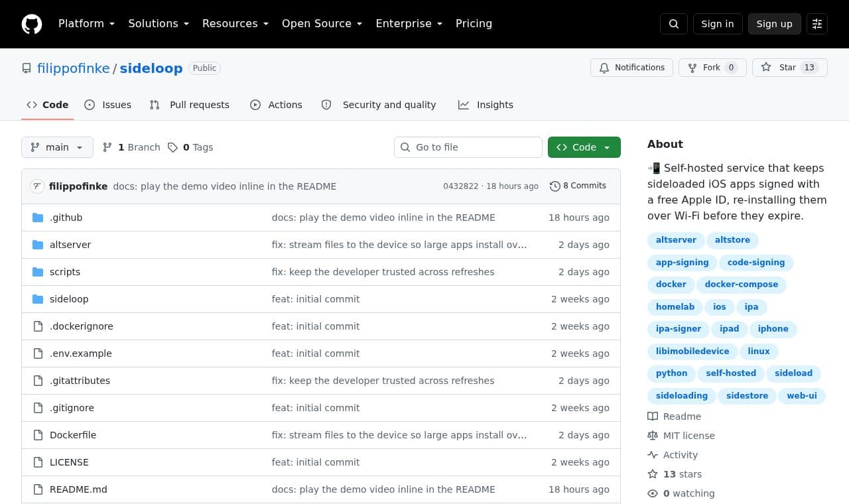Screen dimensions: 849x504
Task: Click the Notifications button
Action: (631, 68)
